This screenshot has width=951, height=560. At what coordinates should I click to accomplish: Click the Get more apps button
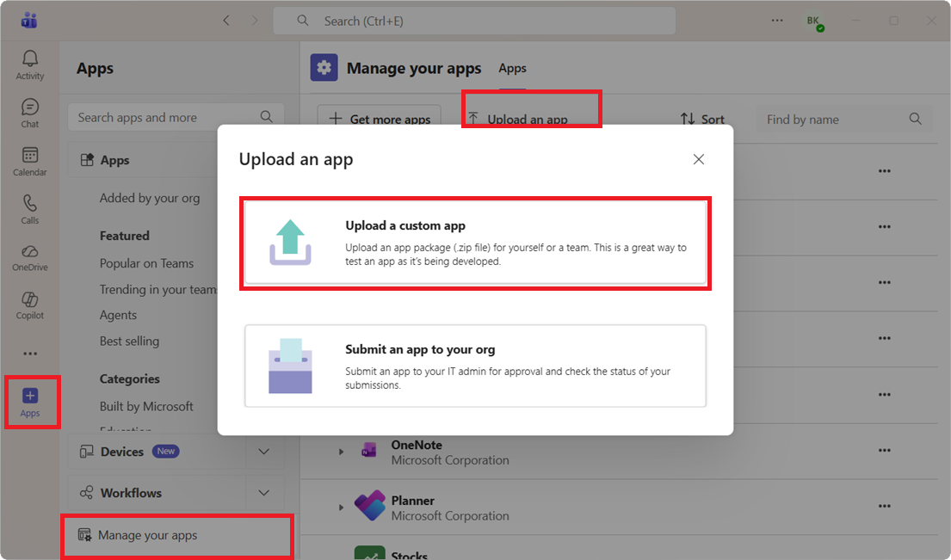point(379,120)
